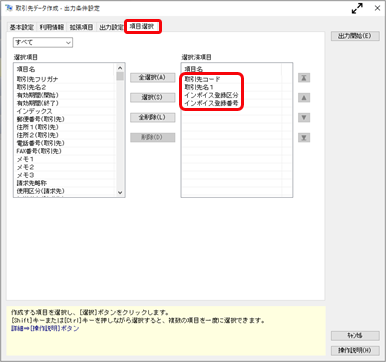Select 取引先コード in selected list
This screenshot has width=386, height=362.
202,79
